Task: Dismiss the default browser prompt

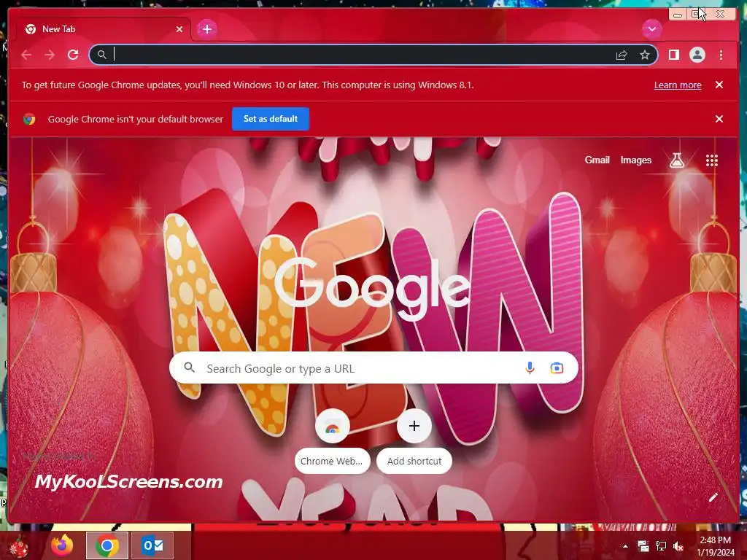Action: click(719, 119)
